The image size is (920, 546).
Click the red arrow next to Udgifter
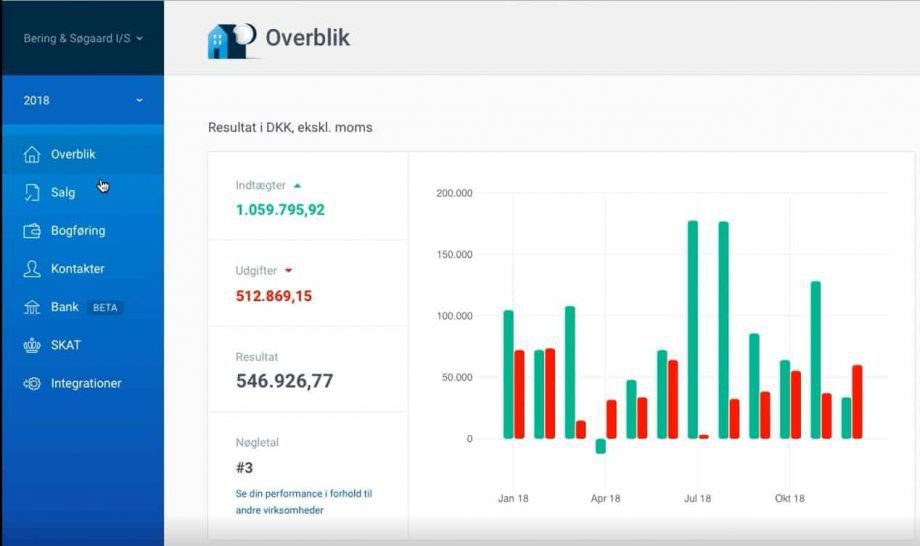pos(288,270)
